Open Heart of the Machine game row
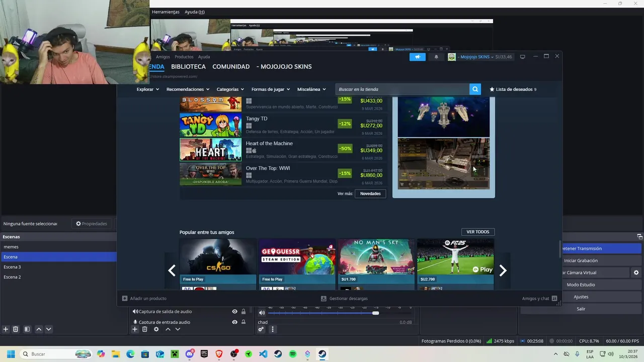 283,150
